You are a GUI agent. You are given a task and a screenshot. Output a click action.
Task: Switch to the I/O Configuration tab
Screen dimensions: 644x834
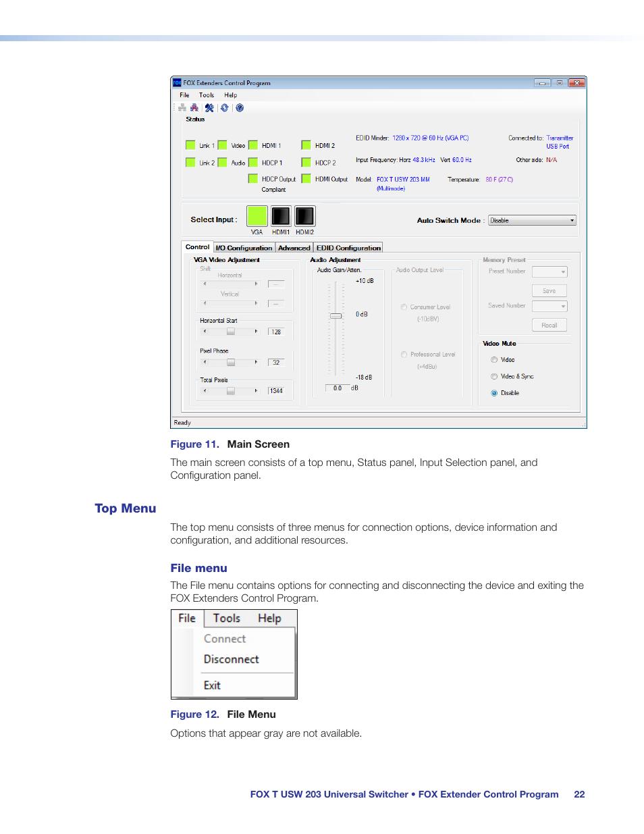coord(244,248)
